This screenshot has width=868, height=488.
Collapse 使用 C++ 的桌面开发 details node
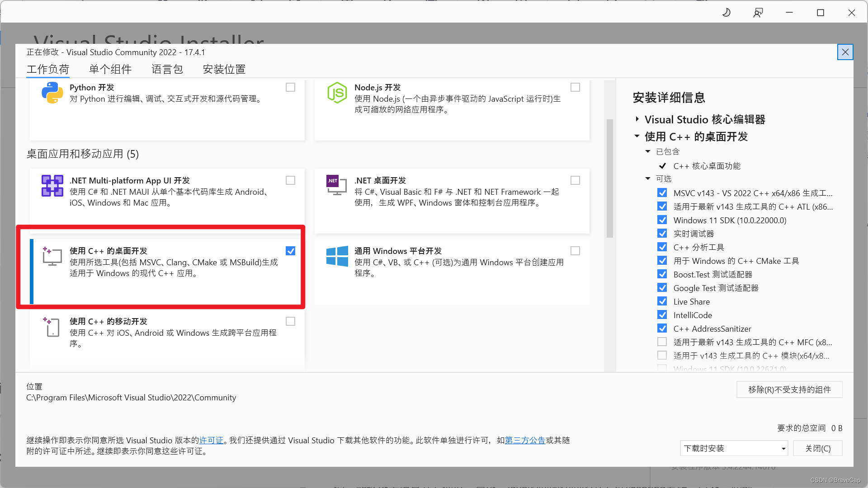[637, 136]
